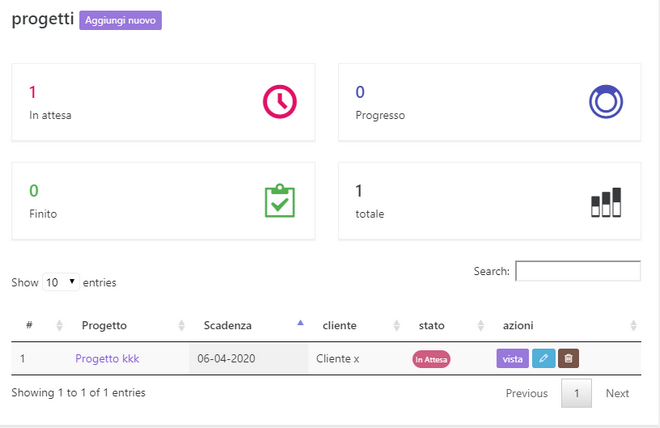Sort table by Scadenza column arrow
This screenshot has width=660, height=428.
click(301, 324)
